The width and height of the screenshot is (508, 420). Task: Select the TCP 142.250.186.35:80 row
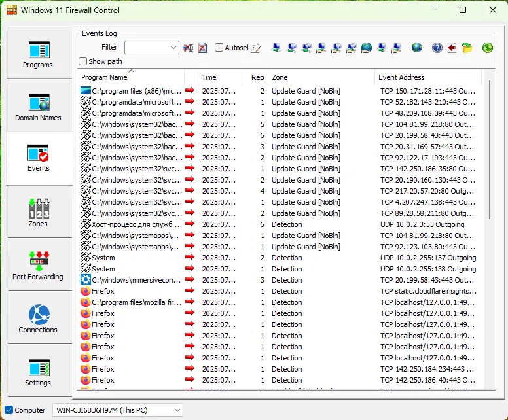pyautogui.click(x=280, y=169)
